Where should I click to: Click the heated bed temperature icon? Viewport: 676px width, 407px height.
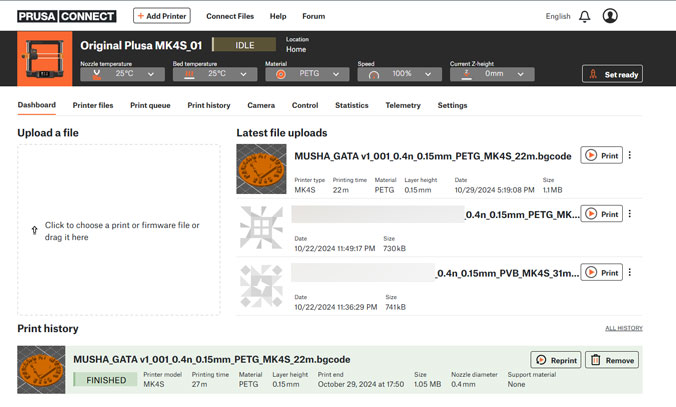pos(189,74)
